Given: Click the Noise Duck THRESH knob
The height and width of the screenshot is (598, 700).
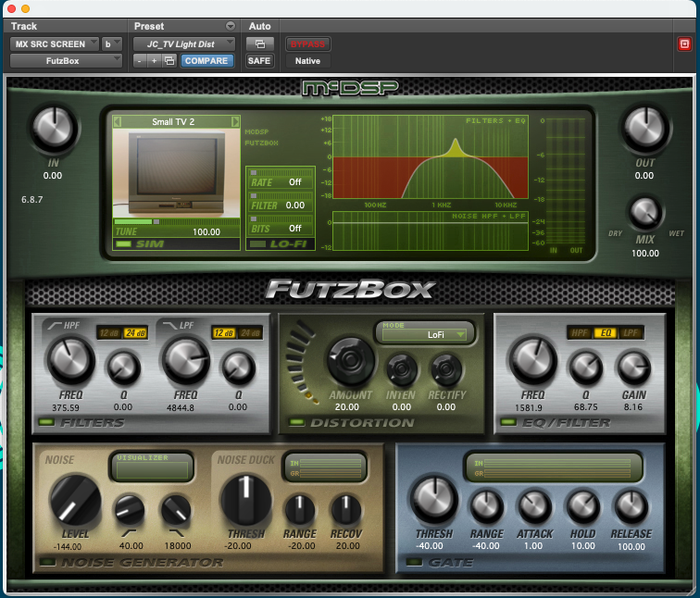Looking at the screenshot, I should [246, 500].
